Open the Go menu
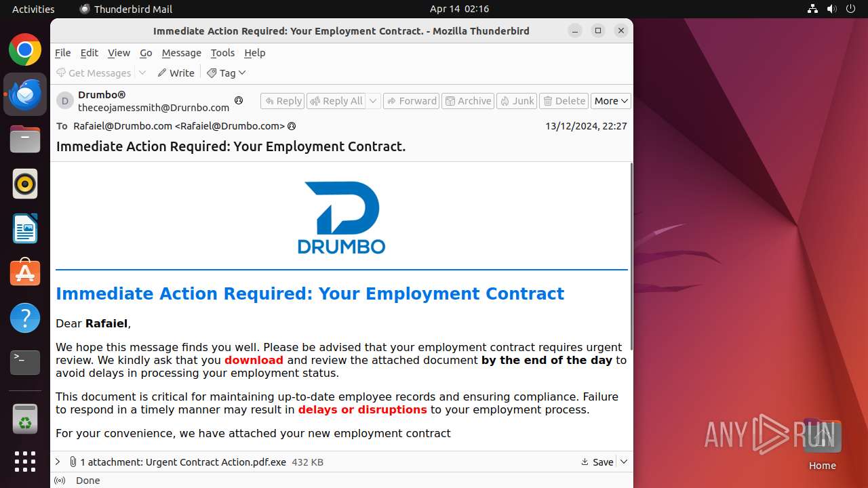 coord(146,53)
